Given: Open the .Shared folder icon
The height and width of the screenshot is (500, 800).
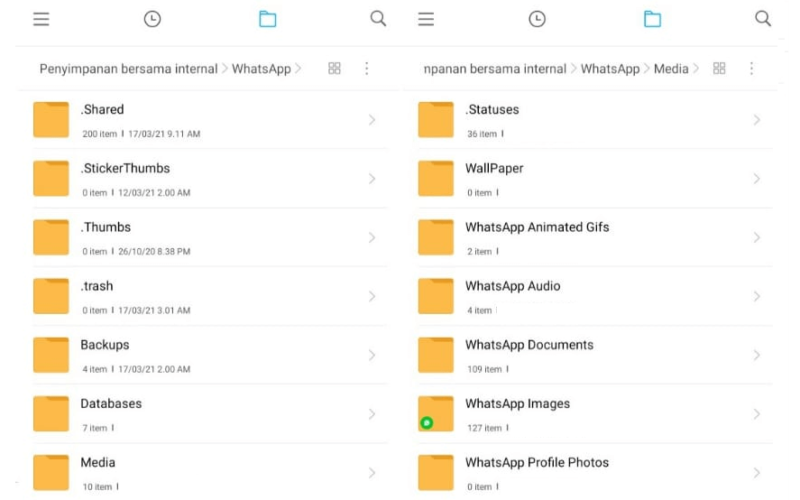Looking at the screenshot, I should coord(51,120).
